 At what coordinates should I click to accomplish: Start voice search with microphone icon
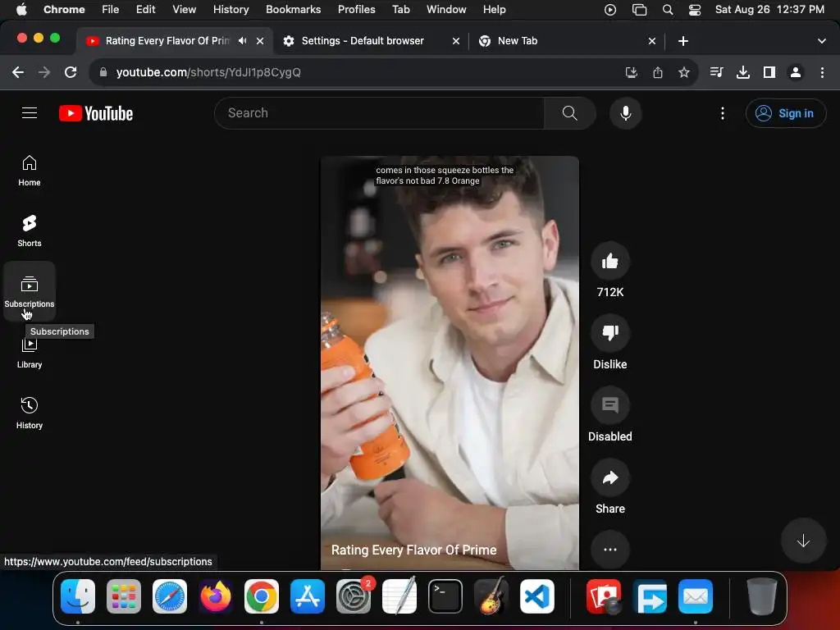pos(625,113)
